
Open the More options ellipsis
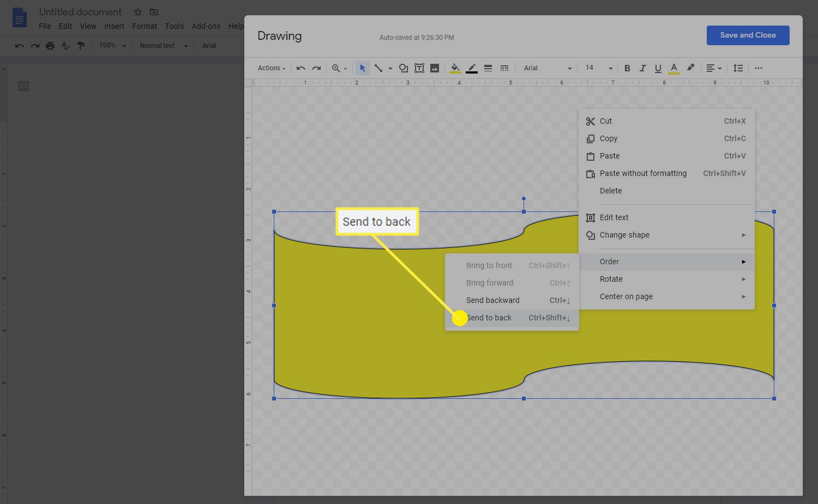tap(759, 68)
